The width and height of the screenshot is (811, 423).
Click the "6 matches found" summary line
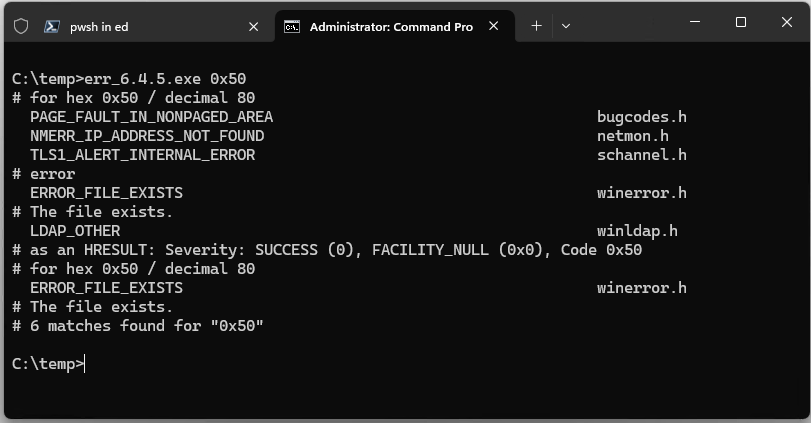pyautogui.click(x=138, y=326)
